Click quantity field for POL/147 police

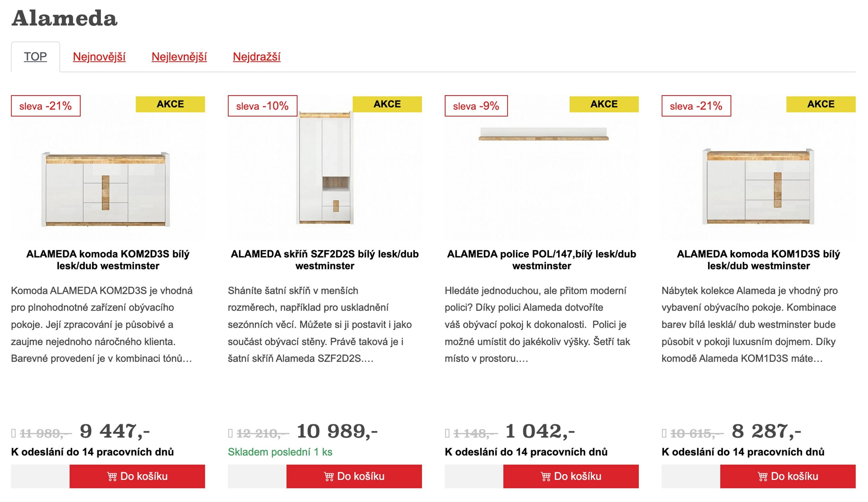click(x=474, y=476)
